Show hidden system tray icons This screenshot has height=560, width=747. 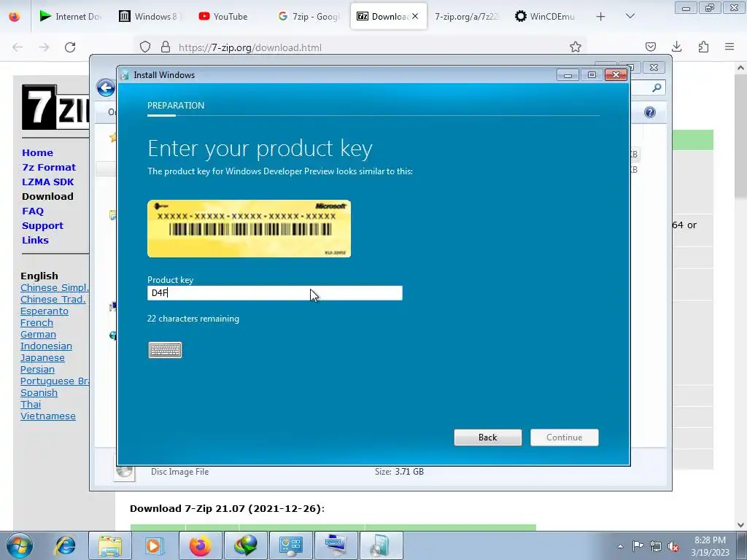pyautogui.click(x=620, y=546)
